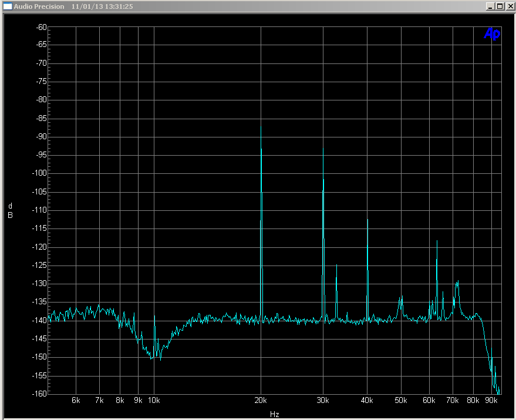Click the -100 dB axis label

pyautogui.click(x=39, y=173)
